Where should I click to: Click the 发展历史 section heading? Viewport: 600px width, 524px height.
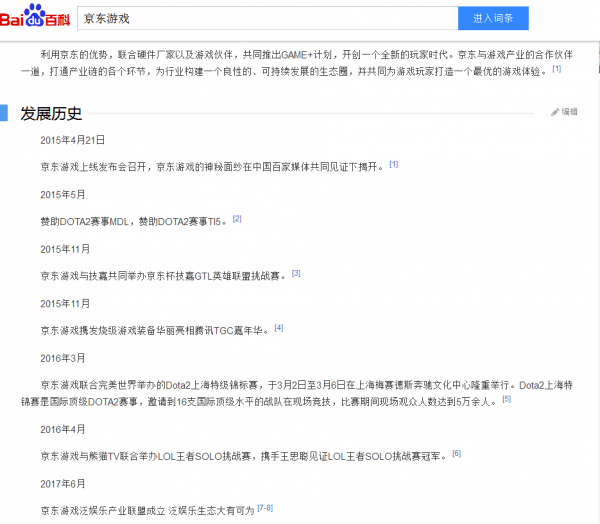[51, 113]
